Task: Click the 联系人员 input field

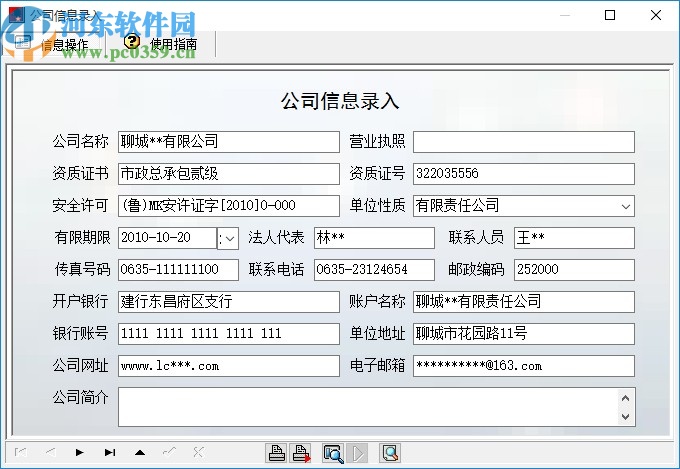Action: click(574, 238)
